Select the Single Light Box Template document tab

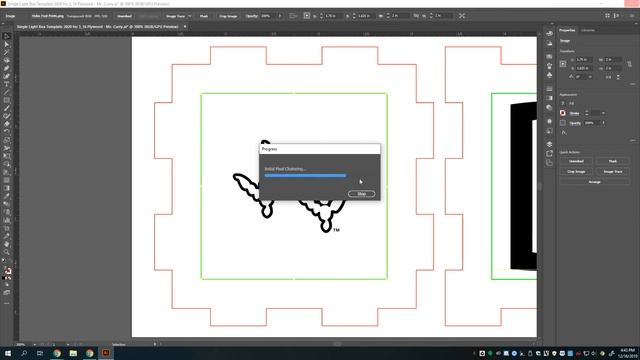click(x=98, y=27)
